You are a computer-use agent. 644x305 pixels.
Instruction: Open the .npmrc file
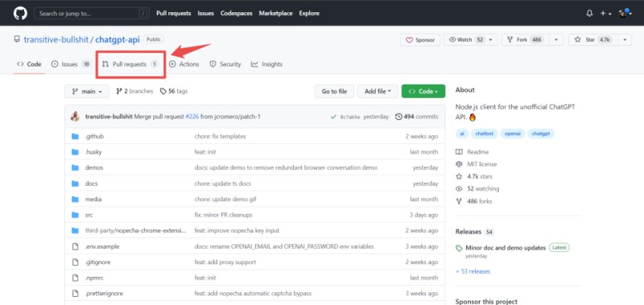tap(94, 278)
